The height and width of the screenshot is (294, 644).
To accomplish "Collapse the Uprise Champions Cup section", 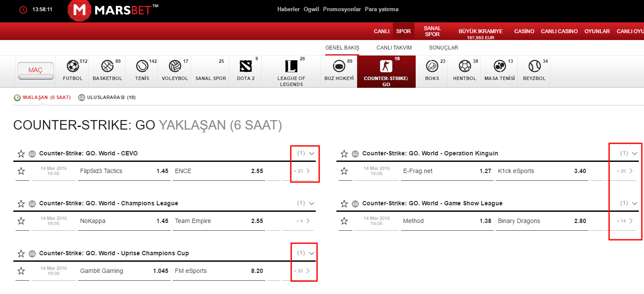I will [x=312, y=253].
